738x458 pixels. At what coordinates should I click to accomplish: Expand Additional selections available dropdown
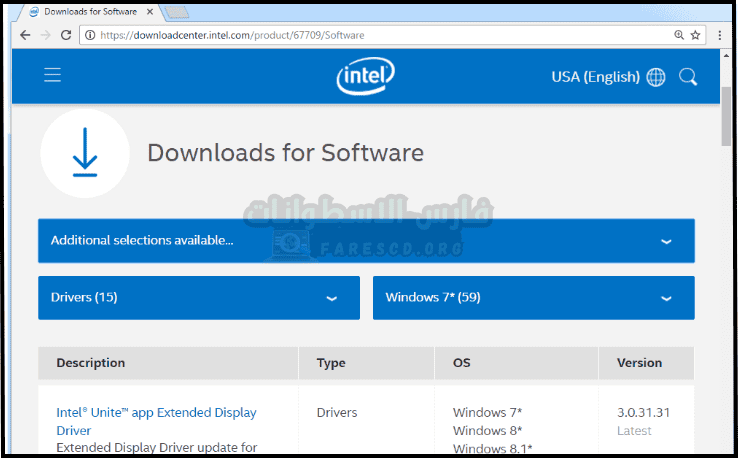pyautogui.click(x=366, y=241)
